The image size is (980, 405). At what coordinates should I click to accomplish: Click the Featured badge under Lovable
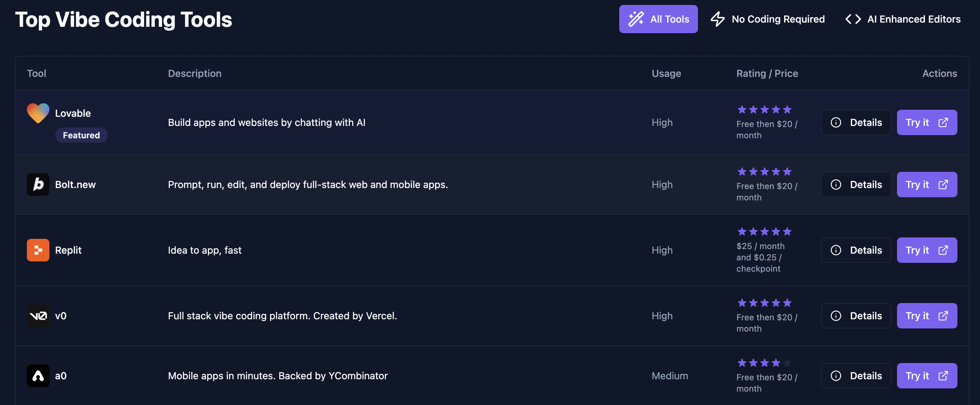point(81,135)
